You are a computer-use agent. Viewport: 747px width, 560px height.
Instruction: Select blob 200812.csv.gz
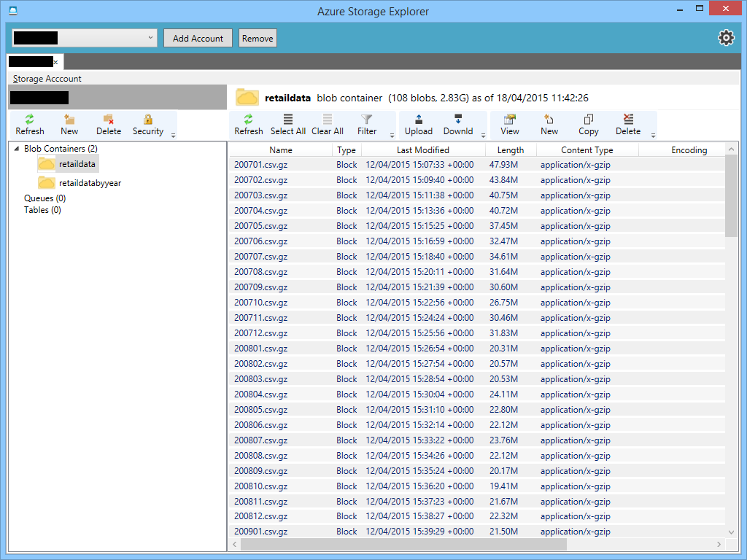pos(477,516)
